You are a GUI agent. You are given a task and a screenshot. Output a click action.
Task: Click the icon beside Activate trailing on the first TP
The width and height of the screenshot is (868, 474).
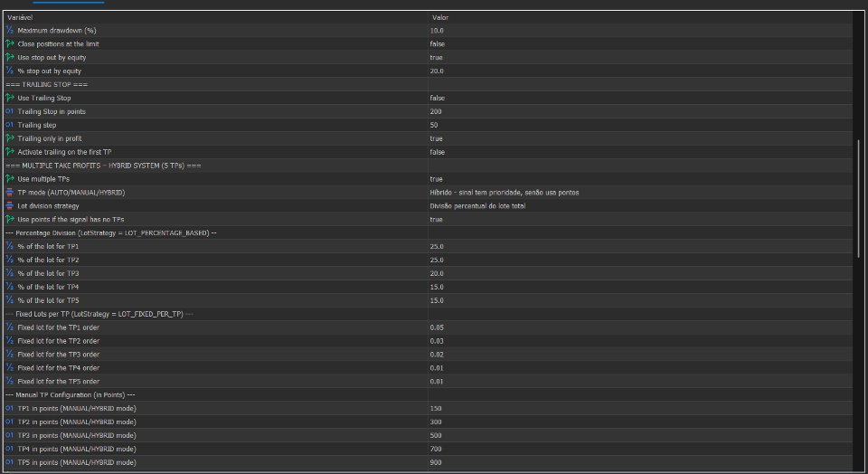click(9, 152)
